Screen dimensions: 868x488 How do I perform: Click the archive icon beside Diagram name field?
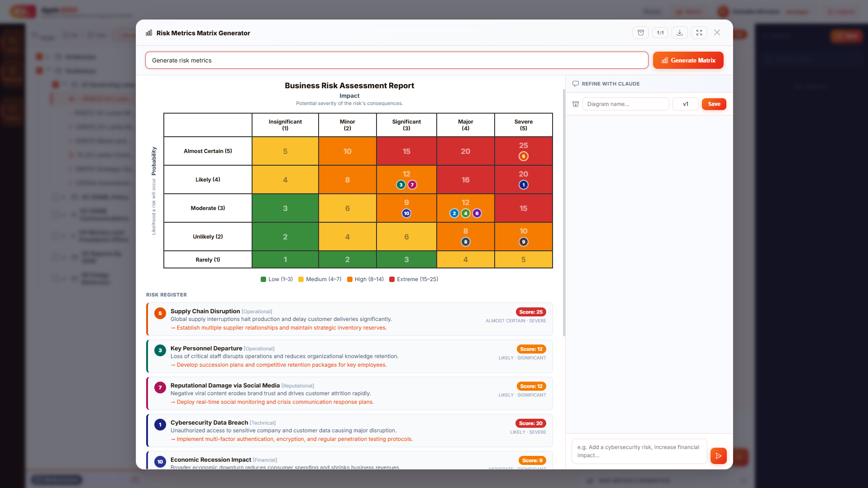[x=576, y=104]
